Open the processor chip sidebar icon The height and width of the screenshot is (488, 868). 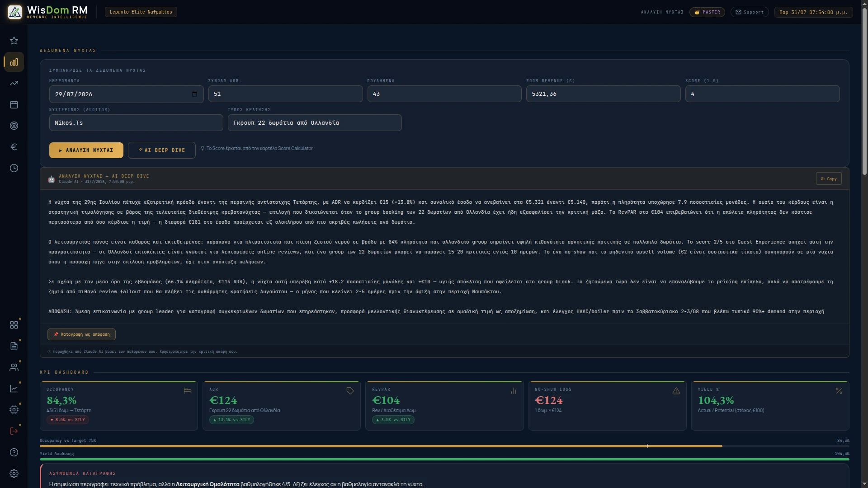[14, 410]
